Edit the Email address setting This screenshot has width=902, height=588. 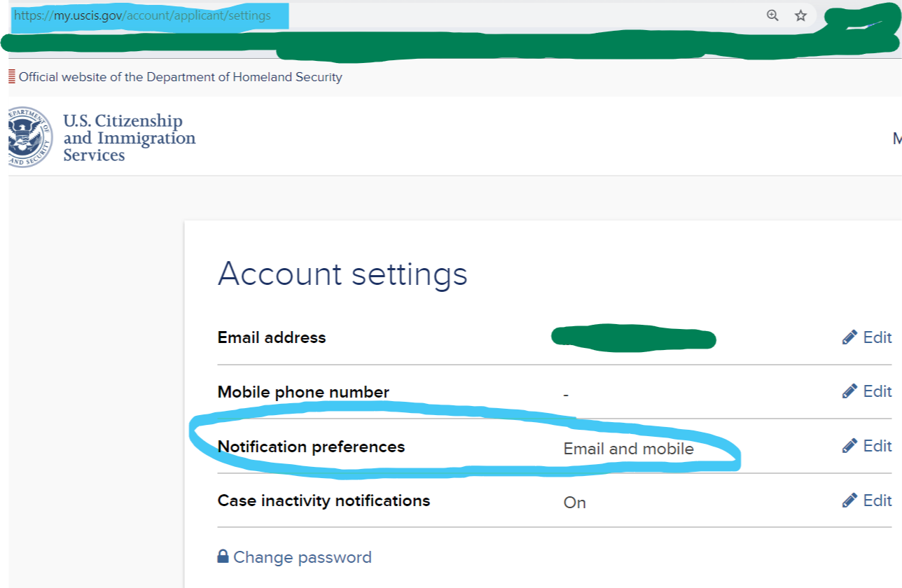tap(877, 337)
